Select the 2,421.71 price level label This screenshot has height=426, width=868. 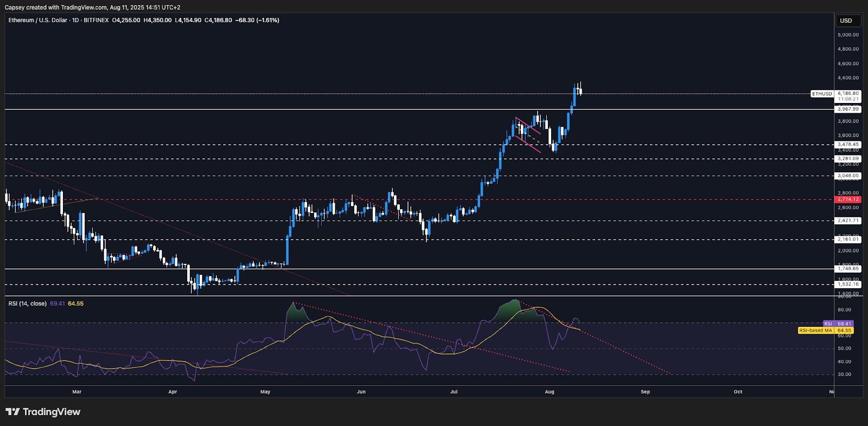click(848, 221)
